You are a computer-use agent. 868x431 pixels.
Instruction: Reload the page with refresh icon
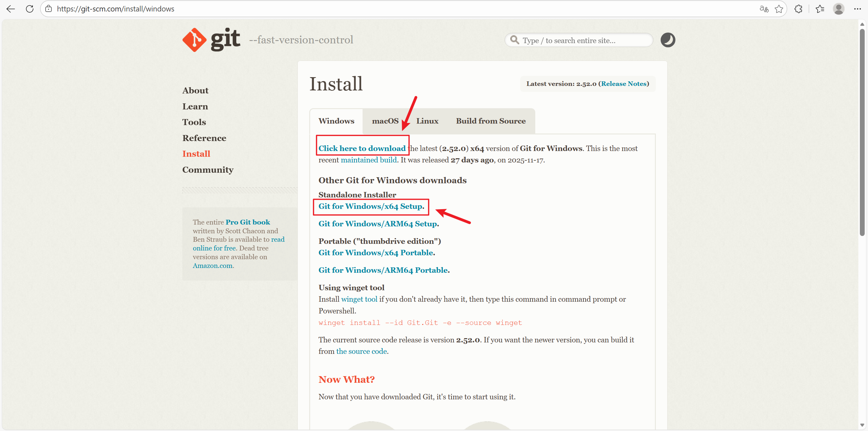coord(30,9)
